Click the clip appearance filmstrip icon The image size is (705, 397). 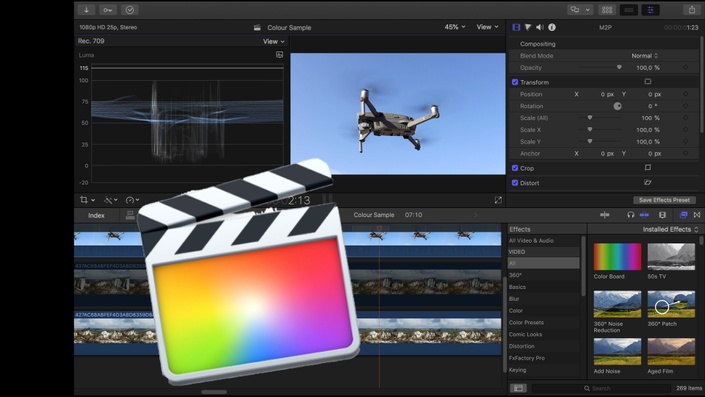[662, 215]
